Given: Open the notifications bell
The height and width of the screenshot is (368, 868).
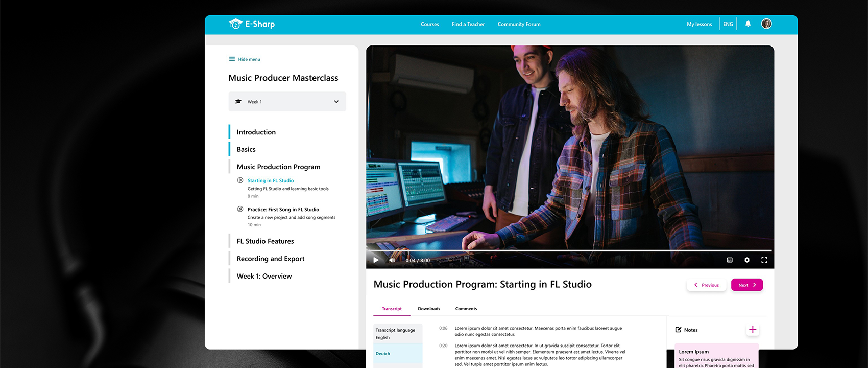Looking at the screenshot, I should tap(748, 24).
